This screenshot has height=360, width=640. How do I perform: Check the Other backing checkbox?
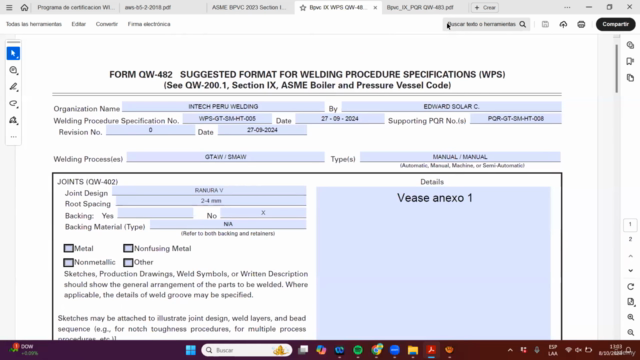[x=128, y=262]
